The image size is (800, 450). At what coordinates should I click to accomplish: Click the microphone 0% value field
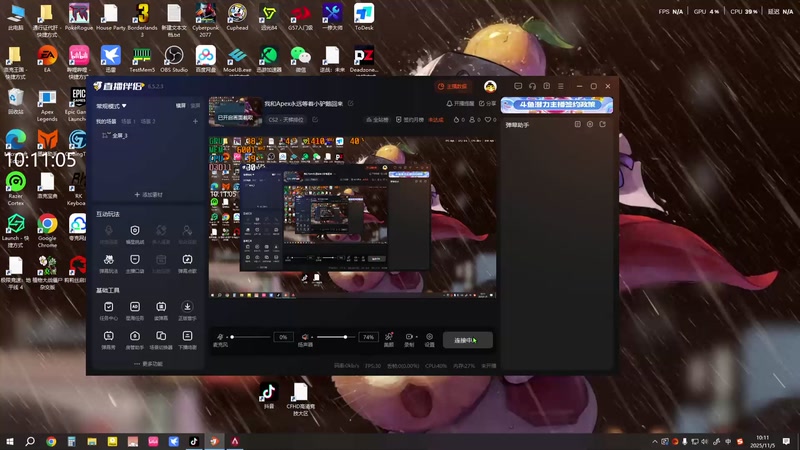point(283,337)
